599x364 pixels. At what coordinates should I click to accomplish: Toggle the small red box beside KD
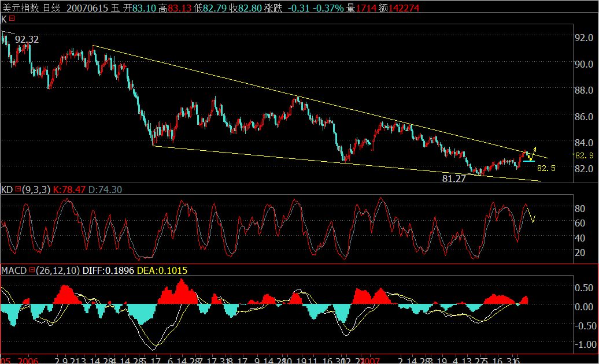18,189
